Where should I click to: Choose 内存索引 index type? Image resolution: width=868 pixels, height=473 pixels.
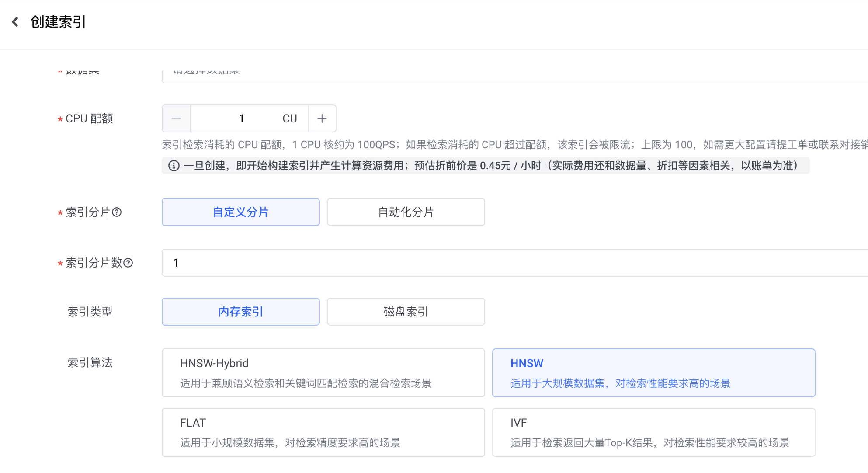click(241, 312)
